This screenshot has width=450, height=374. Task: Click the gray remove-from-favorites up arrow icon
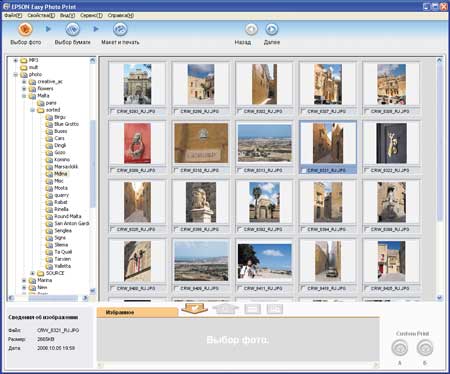(226, 309)
